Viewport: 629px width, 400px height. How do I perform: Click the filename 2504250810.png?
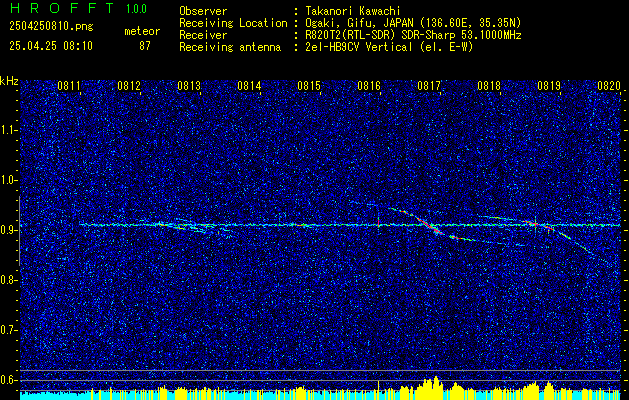coord(51,26)
